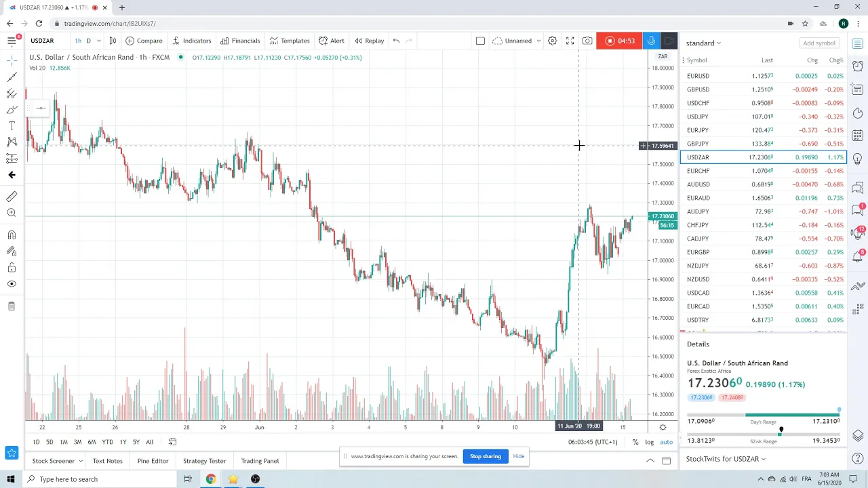Select the 1h timeframe

[x=78, y=41]
